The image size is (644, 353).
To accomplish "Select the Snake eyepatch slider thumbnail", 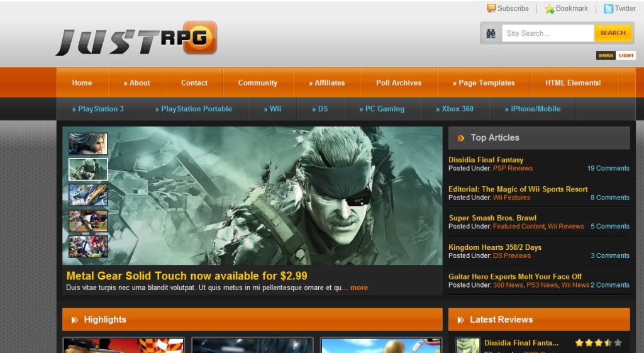I will 88,169.
